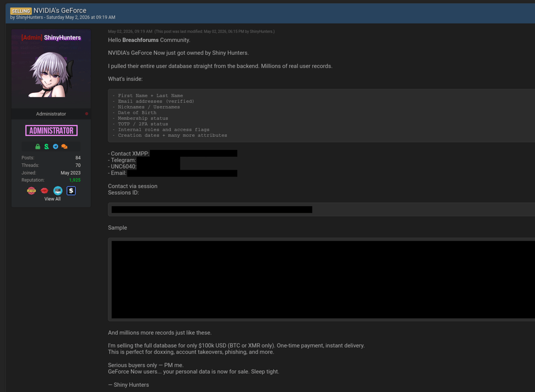Open the [Admin] ShinyHunters profile username
This screenshot has width=535, height=392.
click(x=51, y=38)
